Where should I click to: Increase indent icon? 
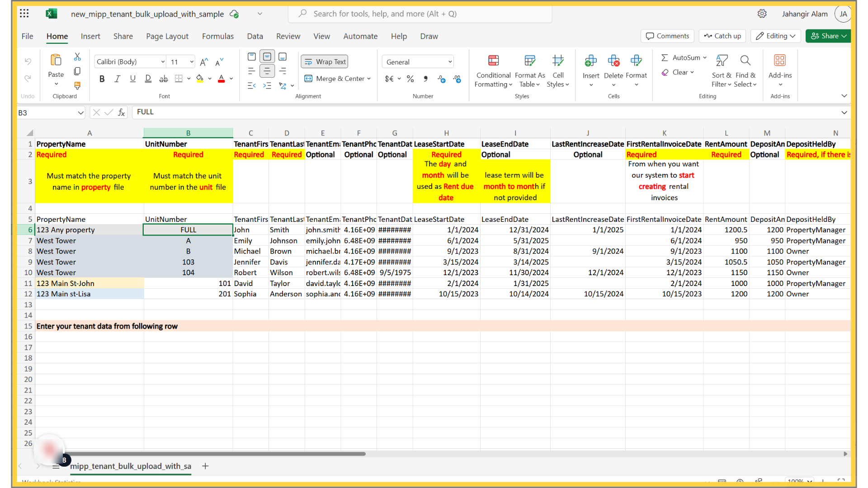click(267, 85)
